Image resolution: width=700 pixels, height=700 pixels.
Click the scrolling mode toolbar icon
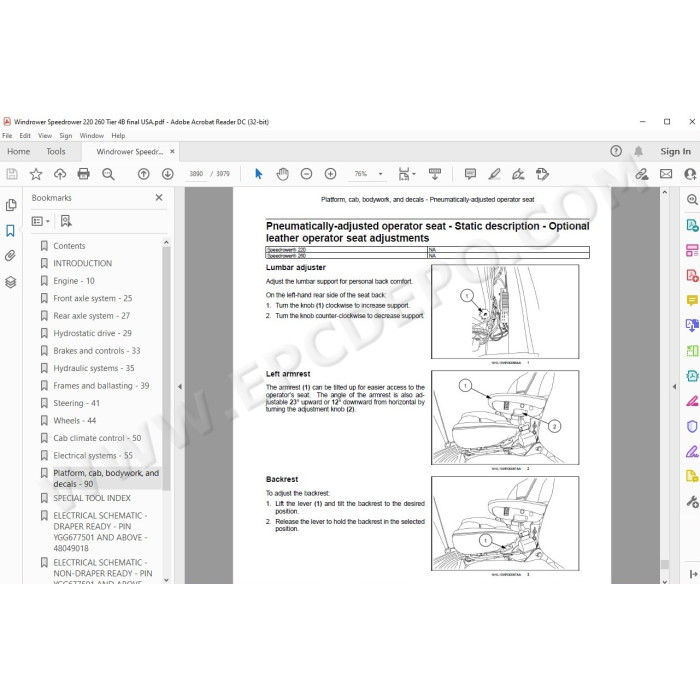click(x=435, y=174)
